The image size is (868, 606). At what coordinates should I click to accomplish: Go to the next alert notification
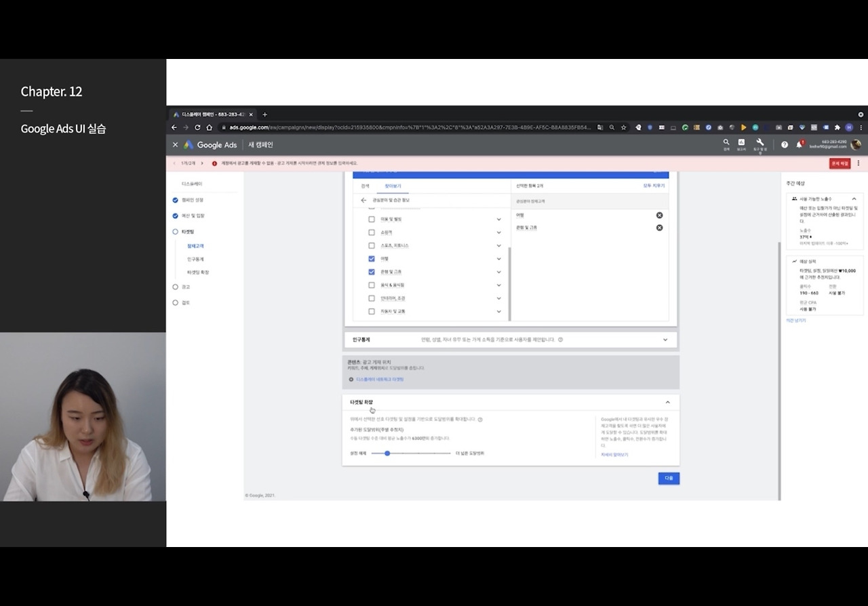click(202, 163)
